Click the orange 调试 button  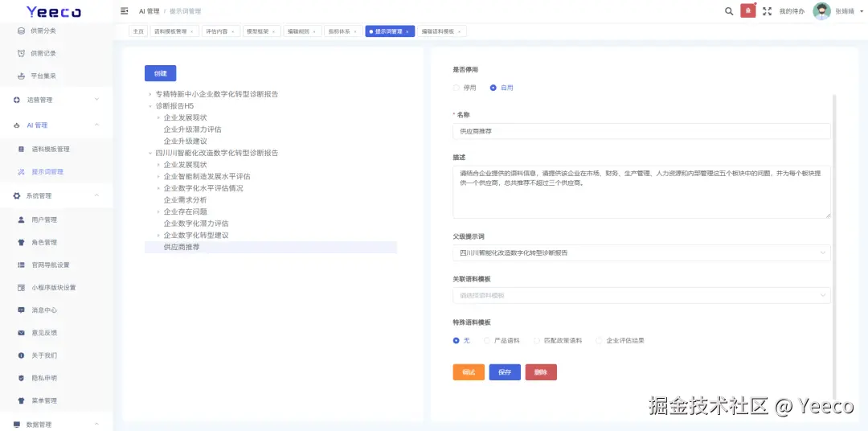[x=469, y=372]
